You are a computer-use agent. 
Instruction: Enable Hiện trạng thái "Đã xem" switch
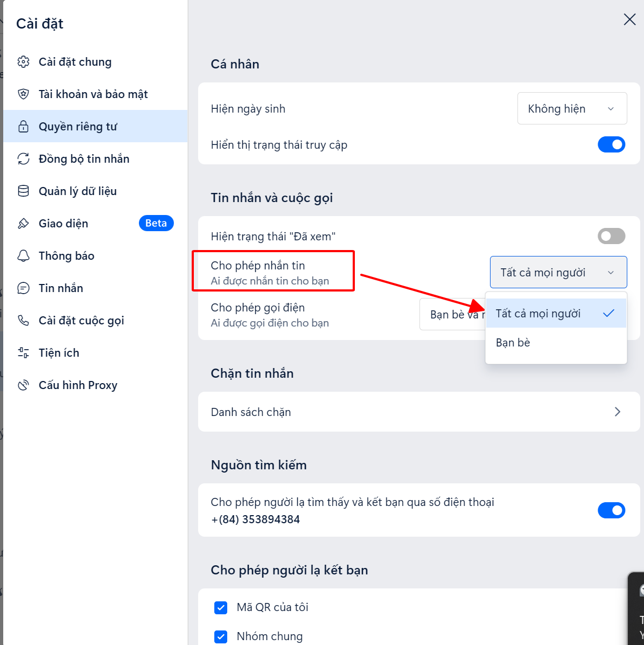pos(611,236)
